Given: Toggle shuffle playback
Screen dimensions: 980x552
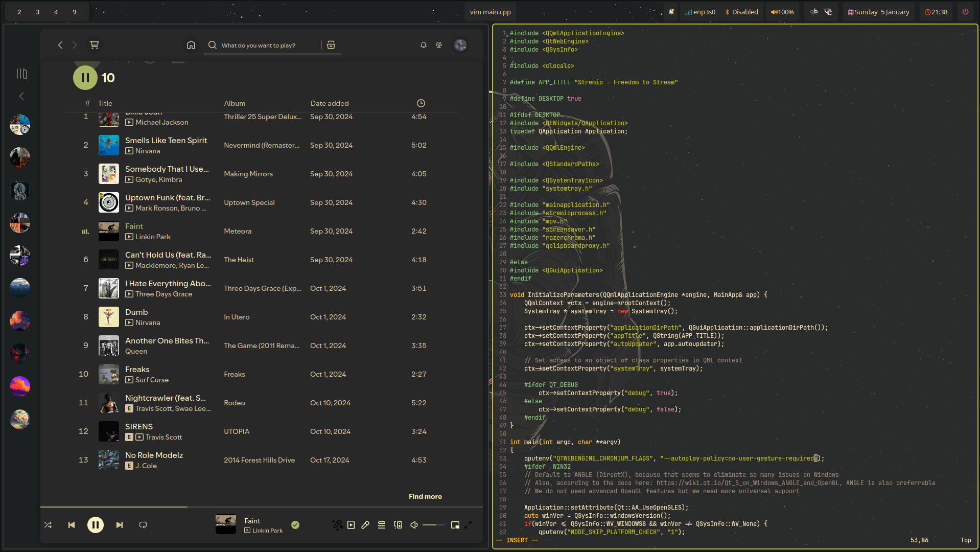Looking at the screenshot, I should coord(48,525).
